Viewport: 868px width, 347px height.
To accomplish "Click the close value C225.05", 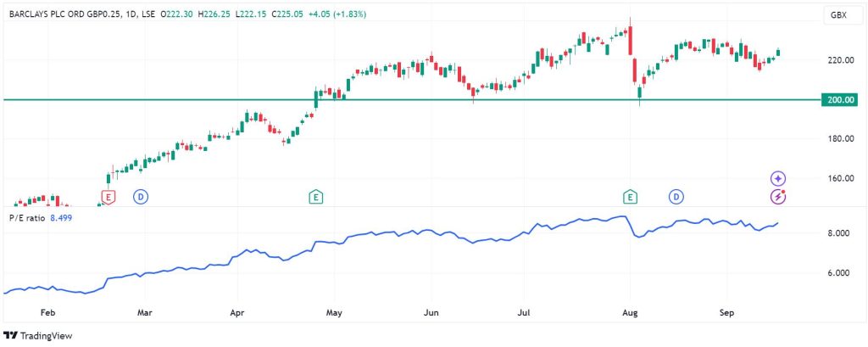I will [x=288, y=15].
